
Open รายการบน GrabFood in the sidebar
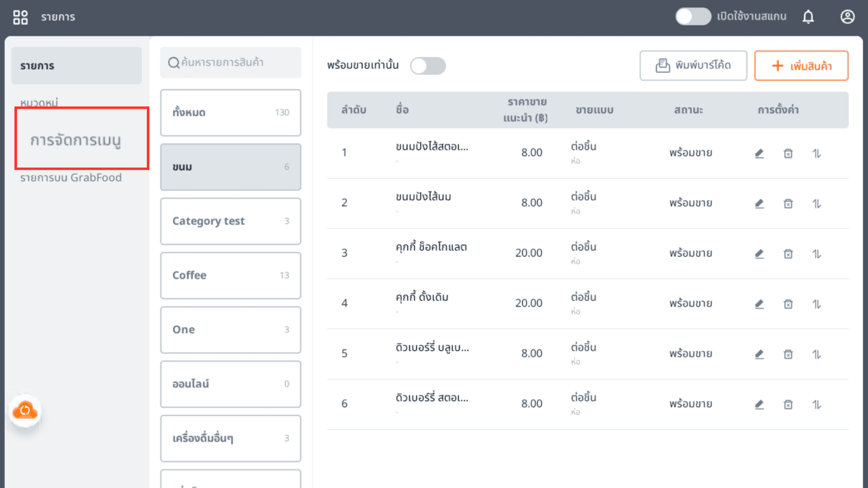(x=71, y=178)
